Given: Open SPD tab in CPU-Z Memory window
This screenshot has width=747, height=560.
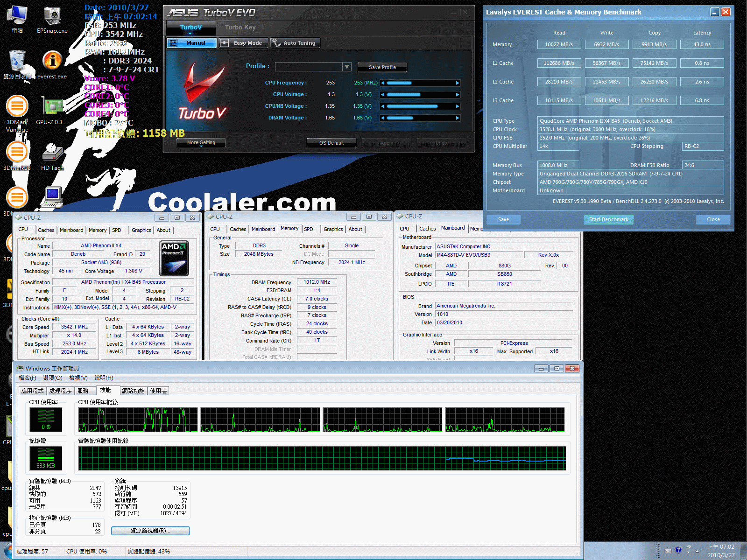Looking at the screenshot, I should [309, 229].
